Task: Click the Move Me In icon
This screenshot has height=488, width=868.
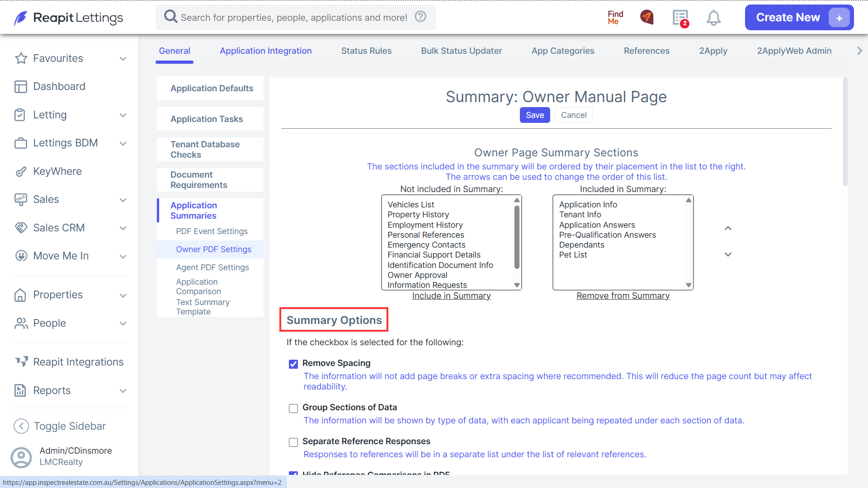Action: [x=21, y=256]
